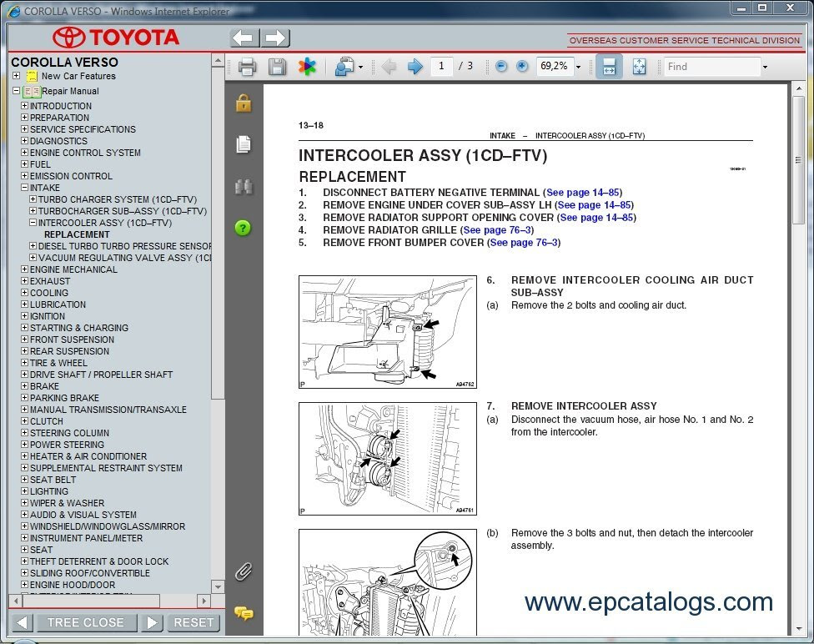Select FUEL in the tree
The width and height of the screenshot is (814, 644).
(40, 164)
